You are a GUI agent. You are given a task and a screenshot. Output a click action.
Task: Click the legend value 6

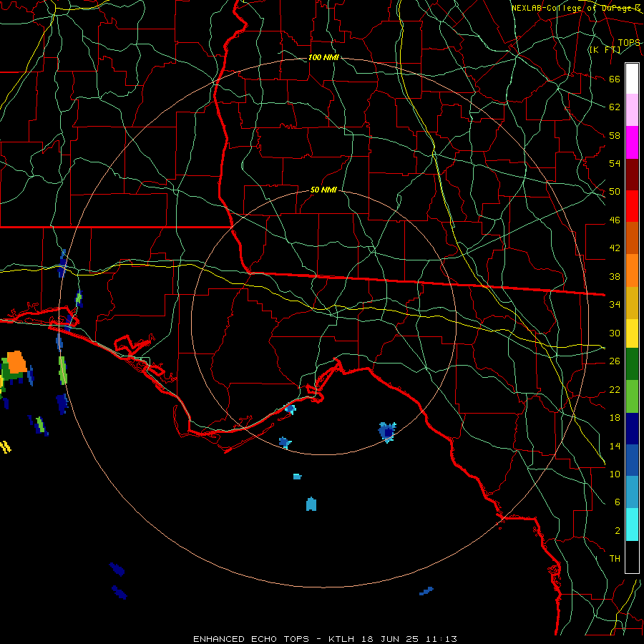[x=618, y=502]
